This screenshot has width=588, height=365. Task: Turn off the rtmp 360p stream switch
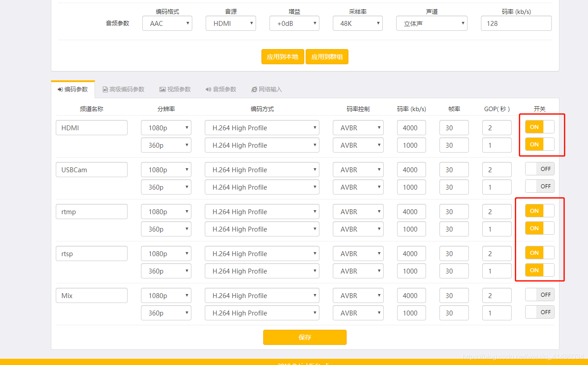pos(540,228)
